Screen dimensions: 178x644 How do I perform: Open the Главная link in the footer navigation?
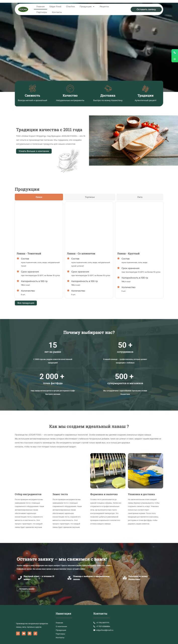(59, 623)
